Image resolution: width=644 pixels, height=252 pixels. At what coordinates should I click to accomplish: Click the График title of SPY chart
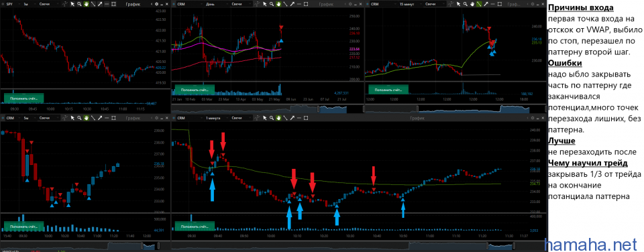133,4
